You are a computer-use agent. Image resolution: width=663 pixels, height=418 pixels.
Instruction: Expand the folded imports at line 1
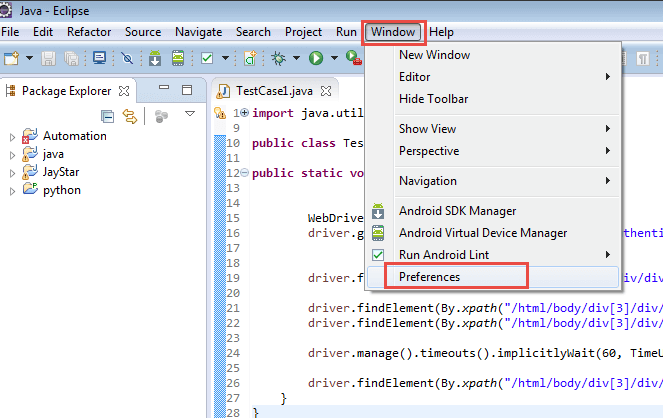(x=244, y=112)
